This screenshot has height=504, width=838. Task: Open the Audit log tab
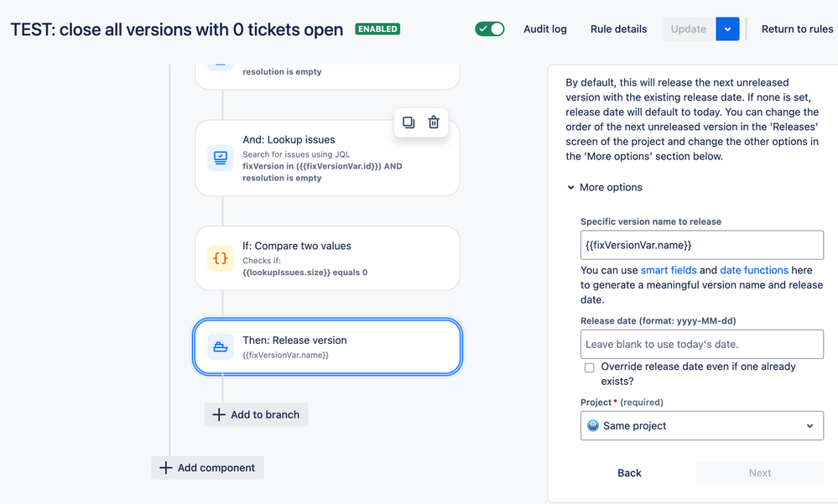[x=545, y=29]
